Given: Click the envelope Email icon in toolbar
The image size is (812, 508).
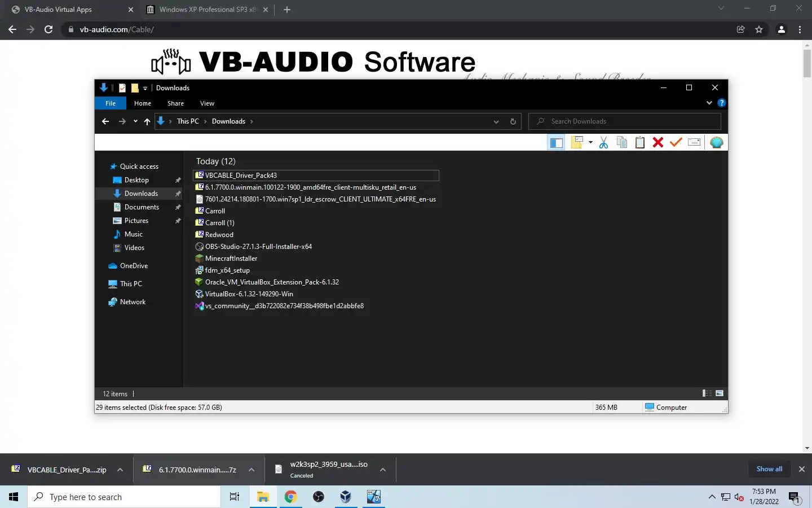Looking at the screenshot, I should coord(694,143).
